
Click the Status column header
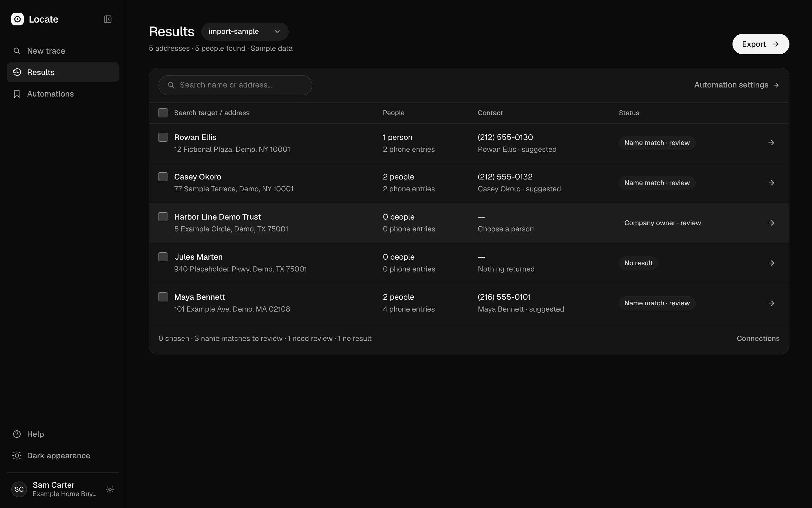click(629, 113)
